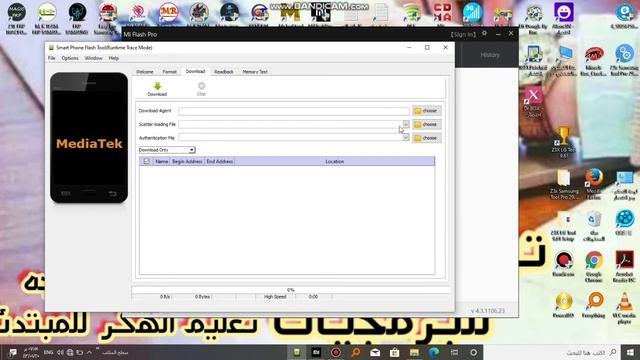Click Sign in in Mi Flash Pro
The image size is (640, 360).
463,35
